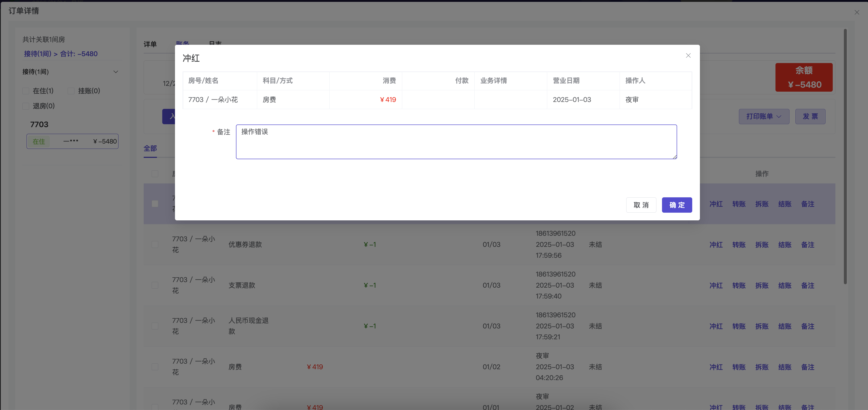Screen dimensions: 868x410
Task: Click 取消 in the 冲红 dialog
Action: click(x=641, y=205)
